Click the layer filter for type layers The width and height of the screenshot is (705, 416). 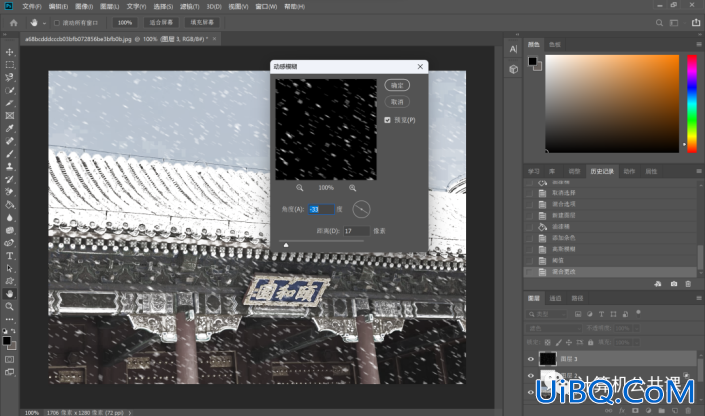(601, 314)
